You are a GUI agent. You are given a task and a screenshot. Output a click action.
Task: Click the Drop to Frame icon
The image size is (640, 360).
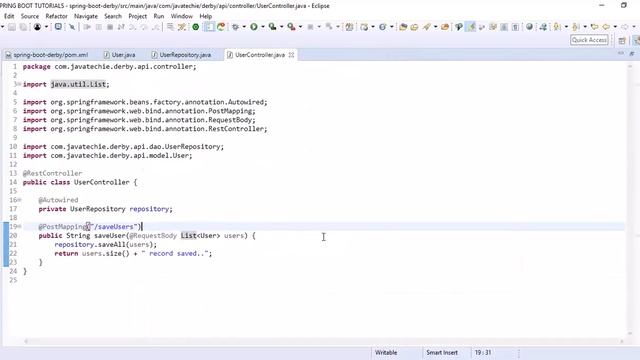click(170, 27)
